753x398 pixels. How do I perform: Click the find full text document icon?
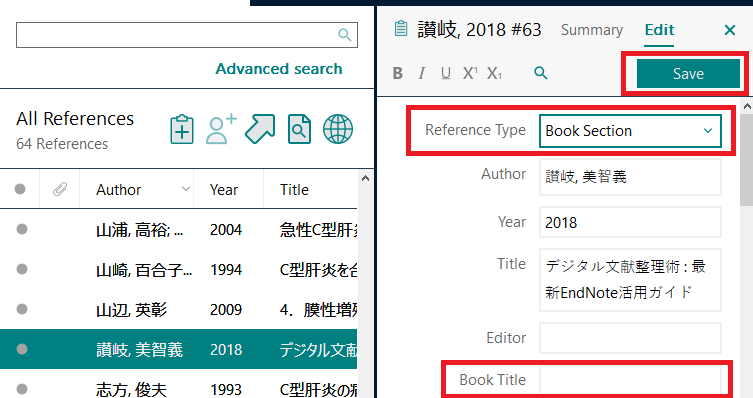pyautogui.click(x=299, y=129)
